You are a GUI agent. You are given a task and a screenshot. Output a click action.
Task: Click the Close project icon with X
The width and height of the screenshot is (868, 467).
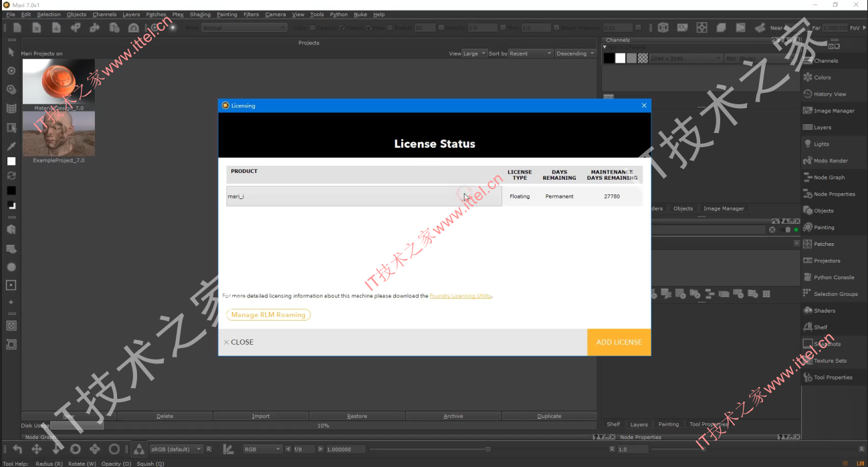pyautogui.click(x=37, y=27)
